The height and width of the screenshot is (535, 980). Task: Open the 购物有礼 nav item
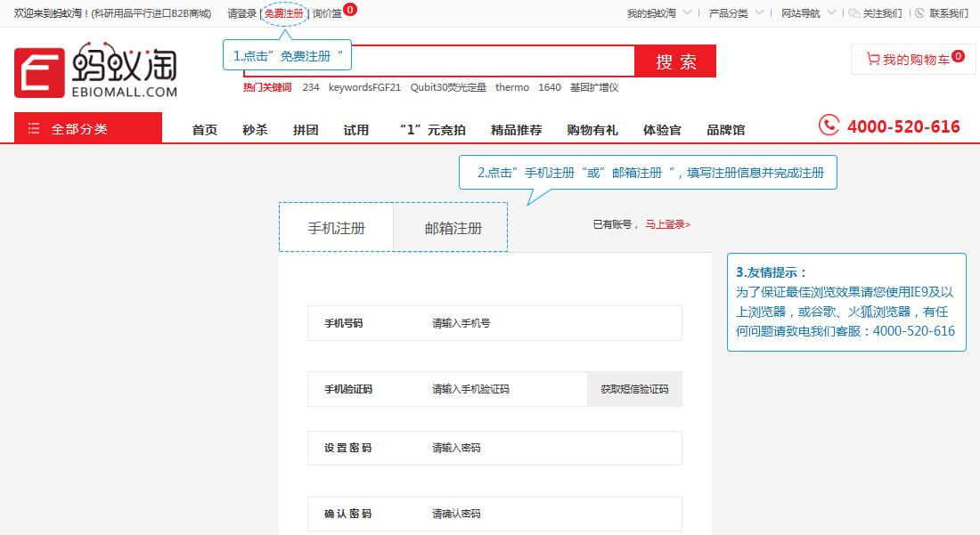(592, 130)
